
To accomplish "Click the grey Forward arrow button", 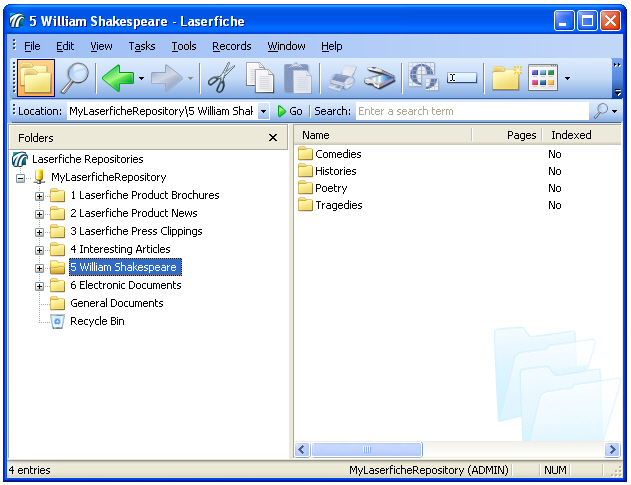I will (167, 78).
